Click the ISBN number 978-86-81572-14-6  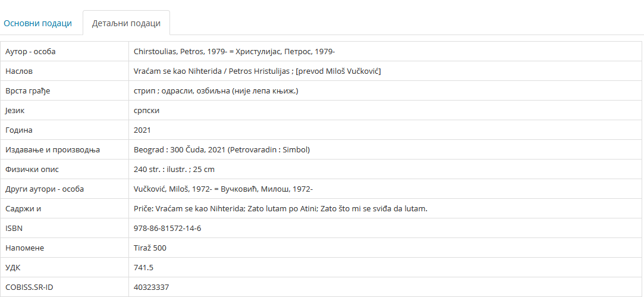168,229
